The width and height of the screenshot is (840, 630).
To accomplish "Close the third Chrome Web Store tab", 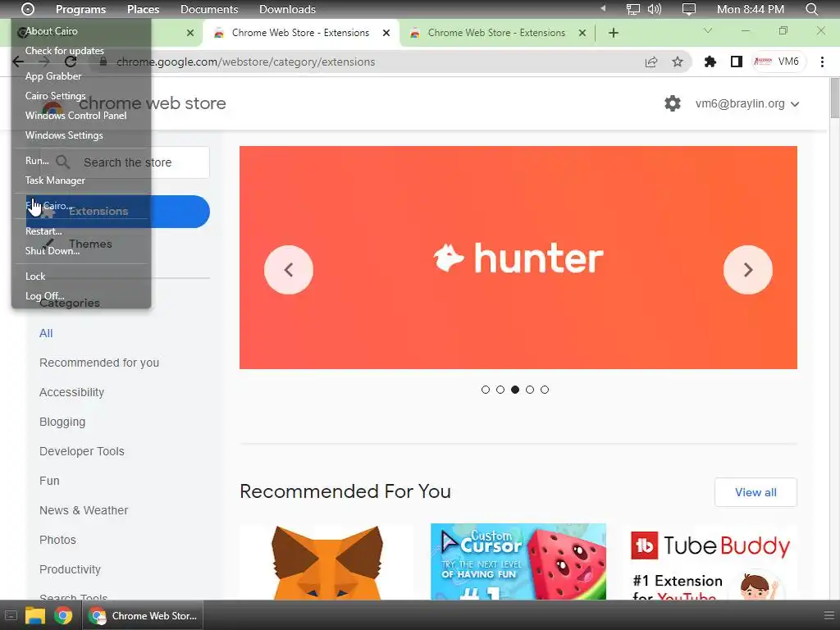I will pos(582,33).
